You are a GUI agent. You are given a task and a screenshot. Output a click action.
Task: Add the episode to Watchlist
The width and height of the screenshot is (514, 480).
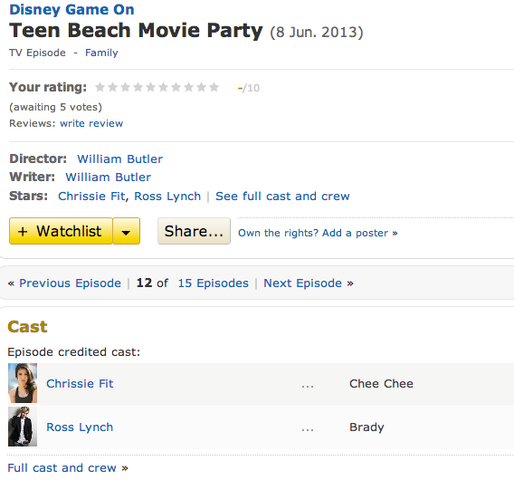click(x=61, y=231)
